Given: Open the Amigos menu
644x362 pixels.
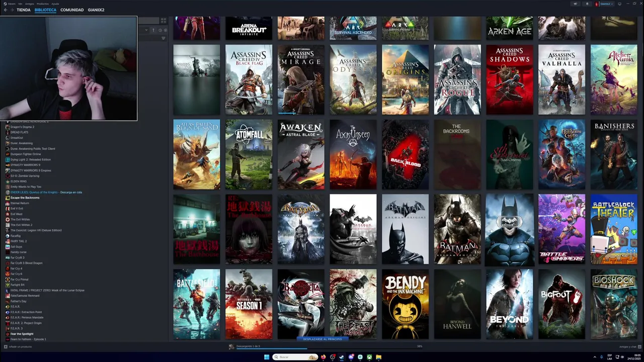Looking at the screenshot, I should coord(30,4).
